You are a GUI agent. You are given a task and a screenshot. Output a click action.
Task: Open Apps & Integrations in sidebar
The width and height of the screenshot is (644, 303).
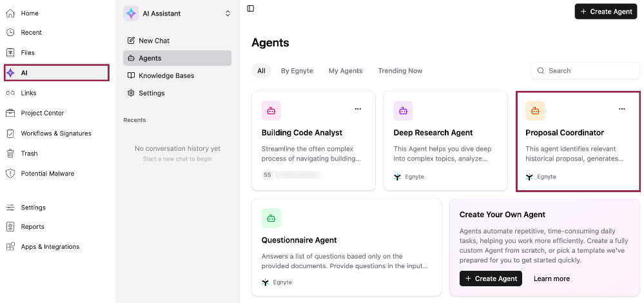pos(50,247)
